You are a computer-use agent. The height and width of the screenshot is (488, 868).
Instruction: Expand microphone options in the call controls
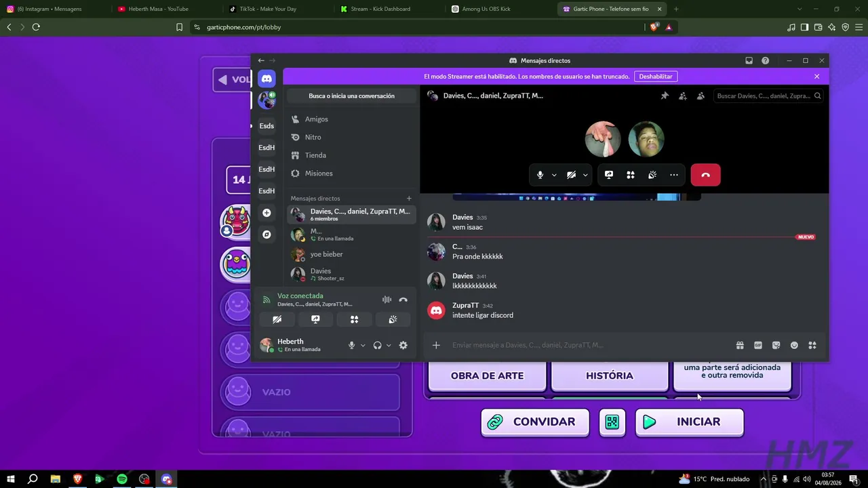click(554, 175)
